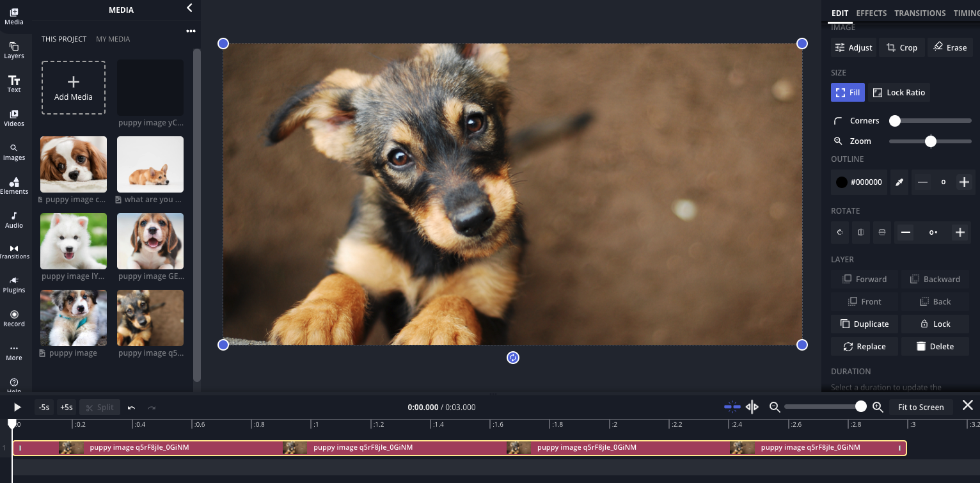Click the Duplicate layer button
Image resolution: width=980 pixels, height=483 pixels.
click(x=864, y=324)
